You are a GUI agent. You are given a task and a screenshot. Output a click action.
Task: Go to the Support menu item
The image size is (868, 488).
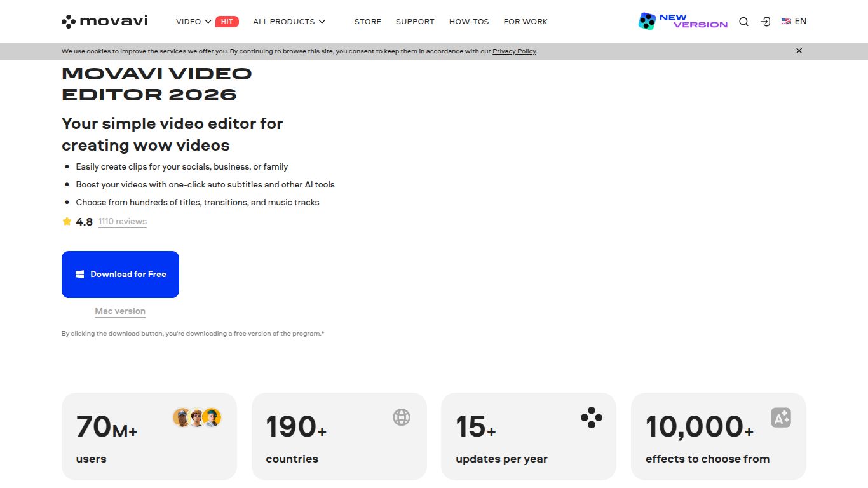[415, 22]
